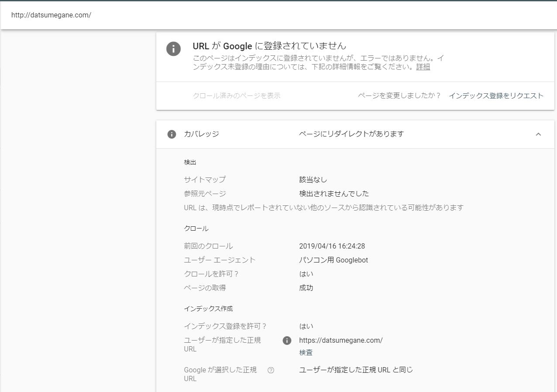This screenshot has height=392, width=557.
Task: Click the 参照元ページ label
Action: [x=205, y=193]
